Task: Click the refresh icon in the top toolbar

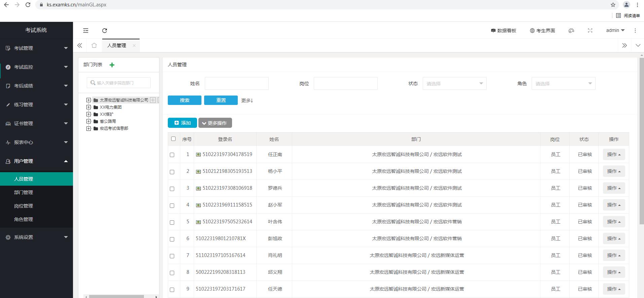Action: coord(105,31)
